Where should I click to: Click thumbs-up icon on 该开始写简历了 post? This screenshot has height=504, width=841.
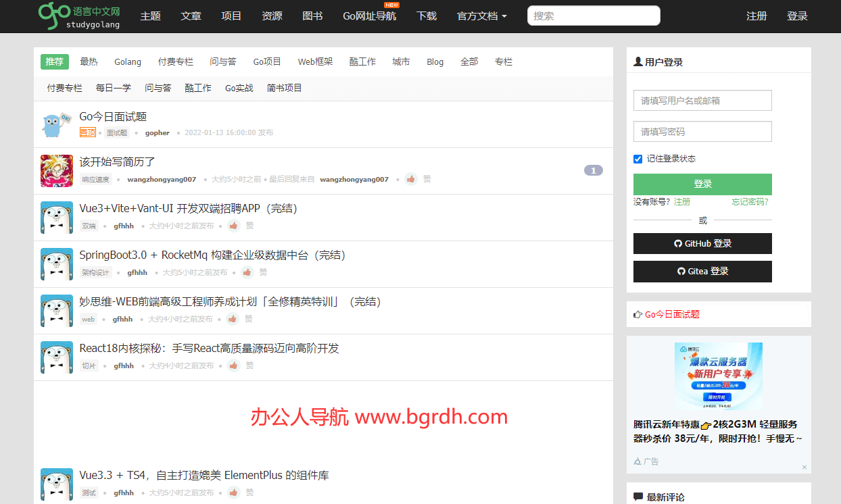click(x=411, y=179)
